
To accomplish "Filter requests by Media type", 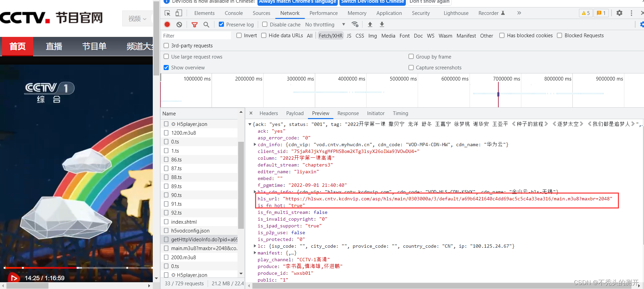I will coord(388,36).
